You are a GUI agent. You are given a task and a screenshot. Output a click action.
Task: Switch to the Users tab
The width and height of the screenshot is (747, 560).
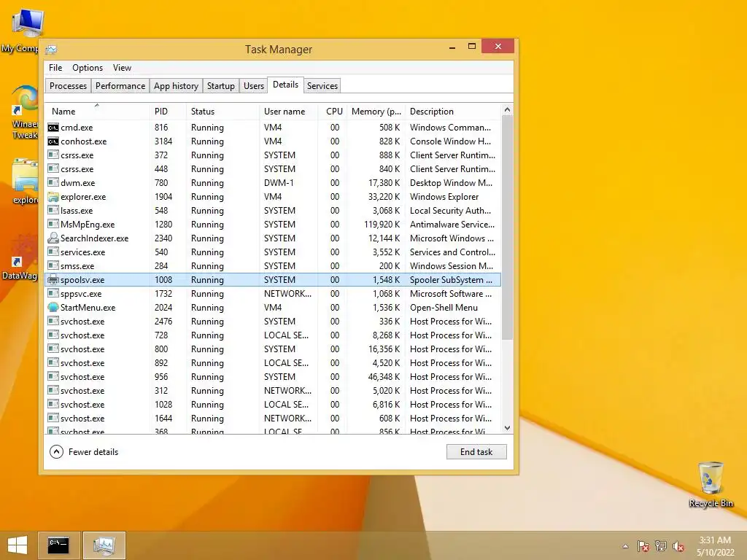pyautogui.click(x=253, y=86)
